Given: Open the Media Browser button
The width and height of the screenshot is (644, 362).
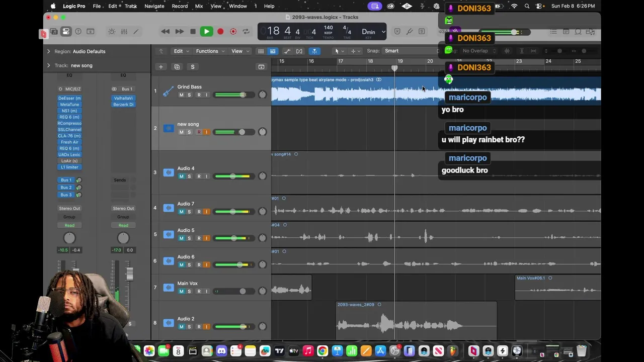Looking at the screenshot, I should 590,32.
